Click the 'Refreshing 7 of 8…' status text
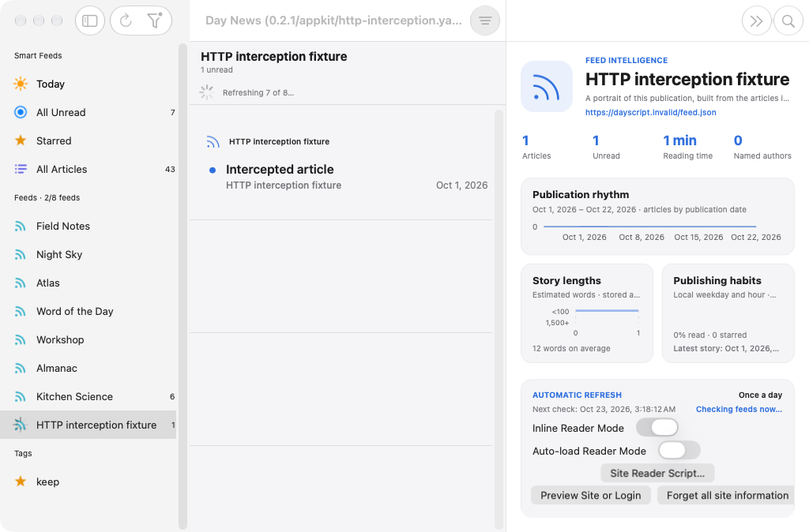809x532 pixels. click(x=258, y=93)
